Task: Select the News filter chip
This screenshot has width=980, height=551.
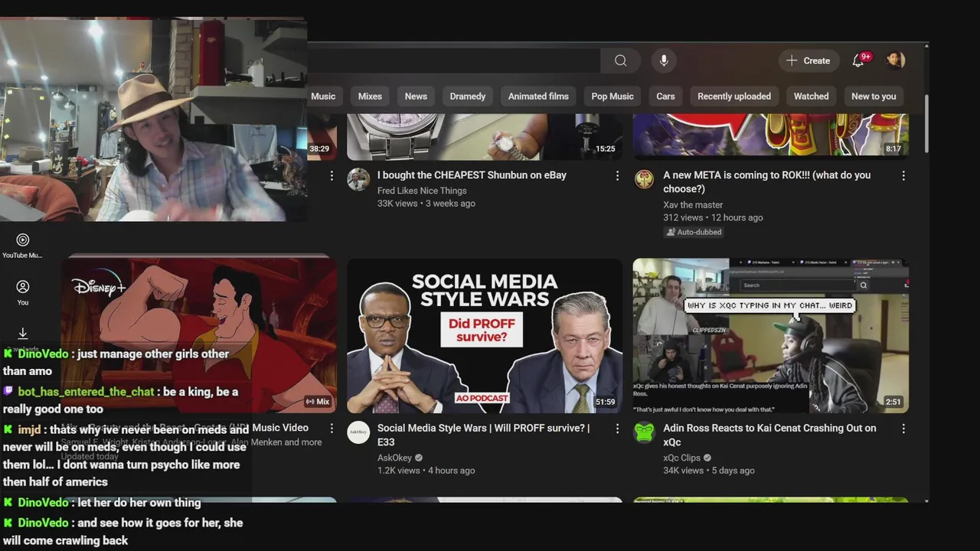Action: pos(416,96)
